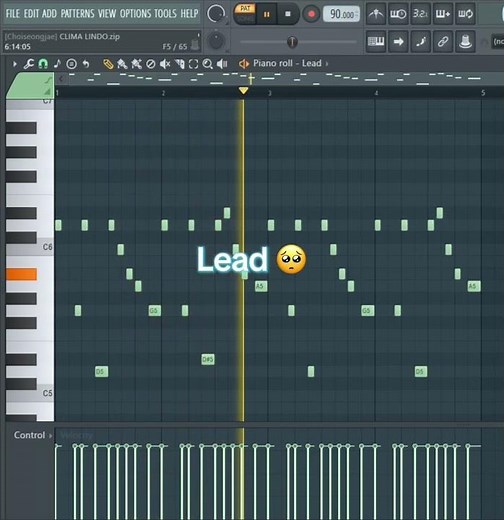Click the master pitch knob below volume
Viewport: 504px width, 520px height.
[216, 41]
